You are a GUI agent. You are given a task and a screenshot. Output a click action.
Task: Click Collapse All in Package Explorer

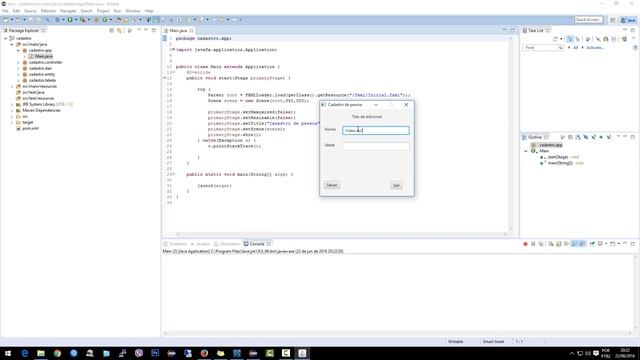(x=112, y=31)
